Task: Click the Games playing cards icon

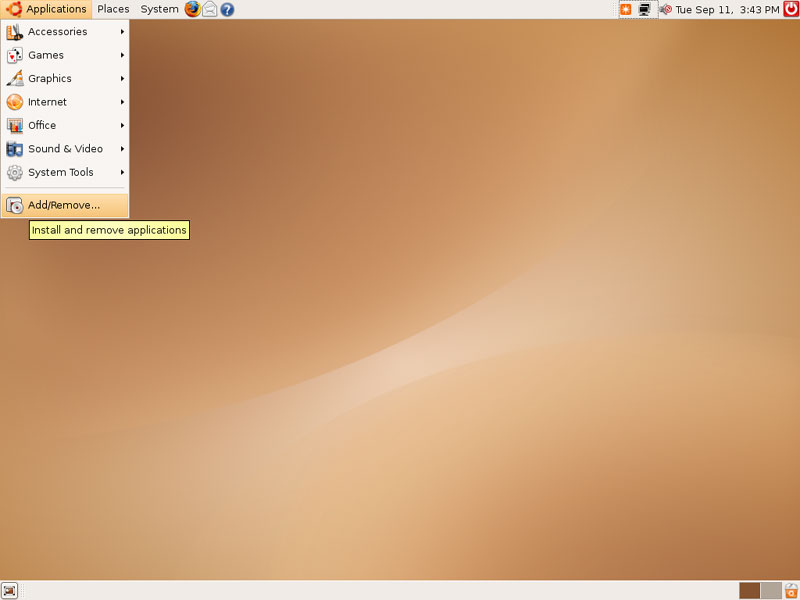Action: click(x=14, y=55)
